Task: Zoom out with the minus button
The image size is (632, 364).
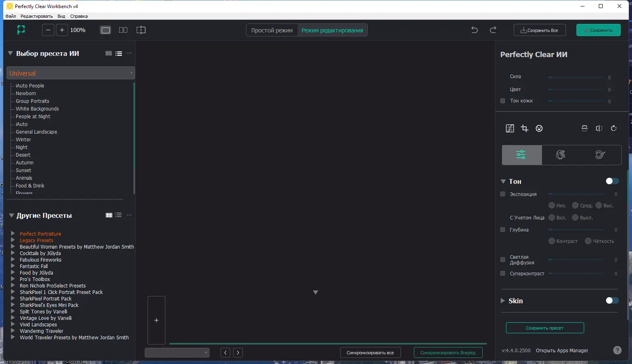Action: coord(48,30)
